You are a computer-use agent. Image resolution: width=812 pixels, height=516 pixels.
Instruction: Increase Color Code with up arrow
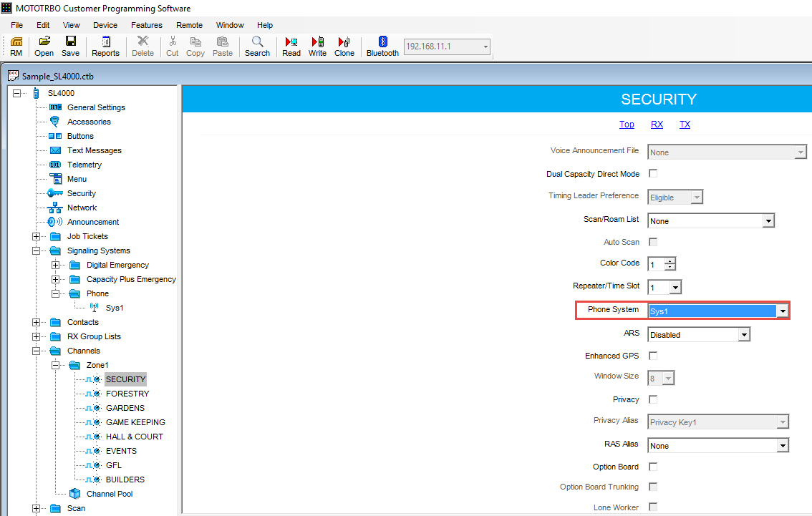pyautogui.click(x=670, y=261)
